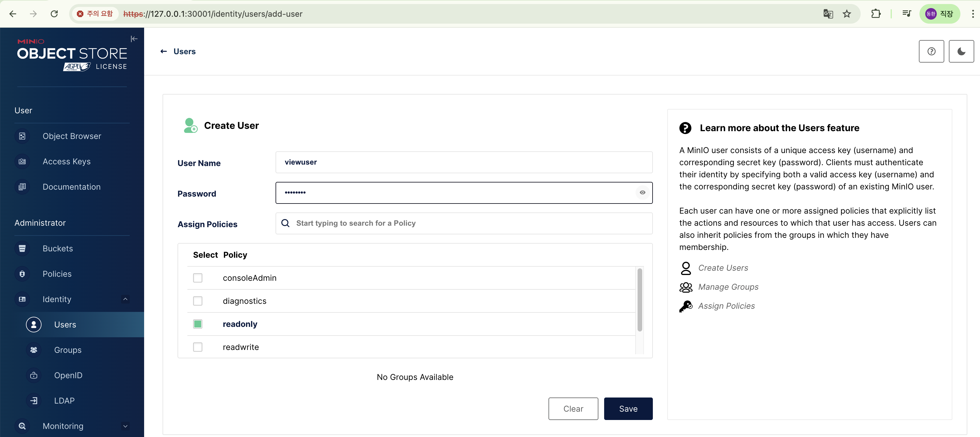Viewport: 980px width, 437px height.
Task: Show the password with the eye icon
Action: [642, 193]
